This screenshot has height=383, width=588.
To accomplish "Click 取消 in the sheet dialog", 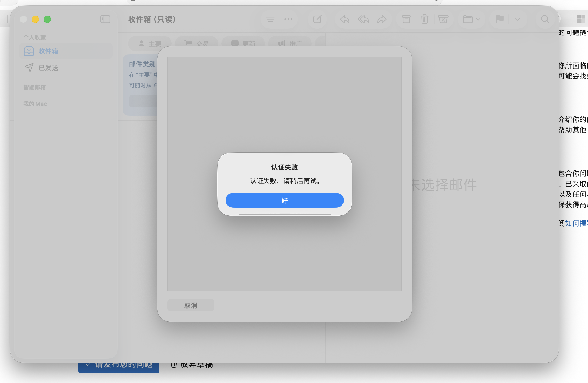I will [191, 305].
